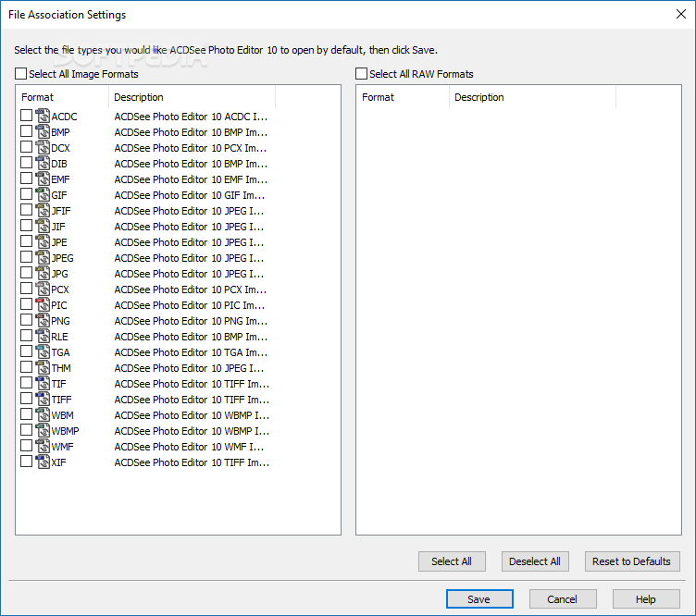The height and width of the screenshot is (616, 696).
Task: Click the PCX file type icon
Action: click(43, 290)
